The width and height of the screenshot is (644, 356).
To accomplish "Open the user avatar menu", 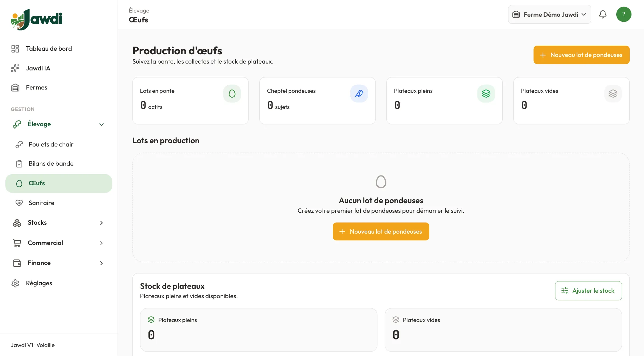I will click(x=624, y=14).
